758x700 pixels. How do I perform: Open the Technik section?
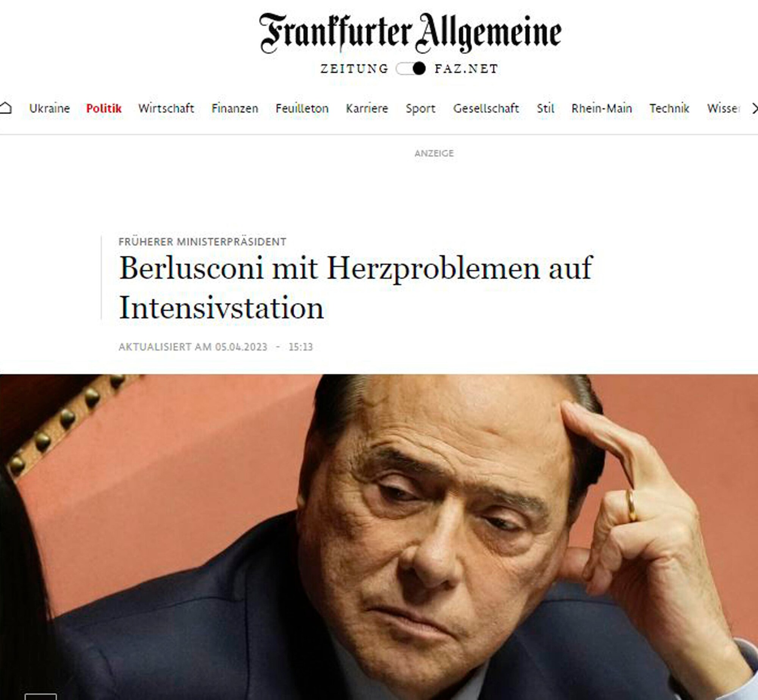669,108
